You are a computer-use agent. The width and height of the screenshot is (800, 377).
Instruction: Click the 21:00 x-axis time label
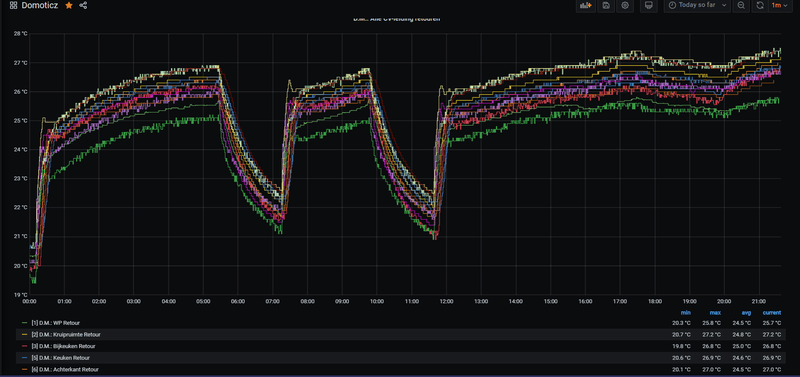(x=758, y=301)
